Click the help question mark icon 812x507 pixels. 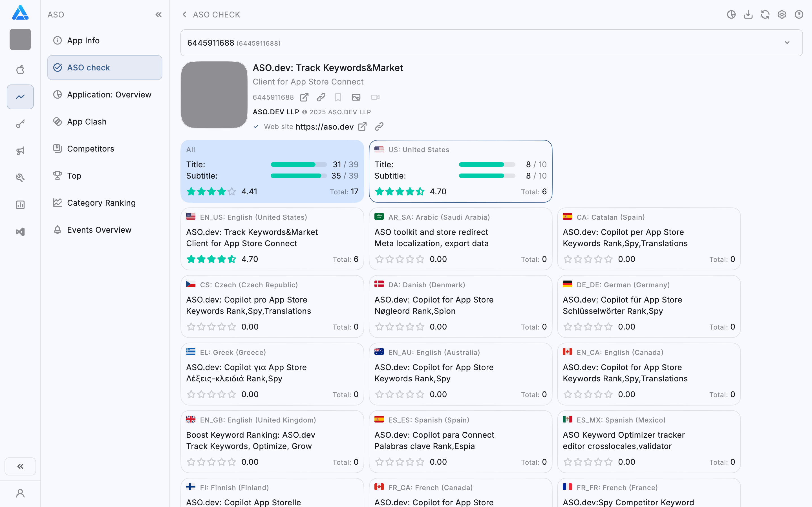coord(799,14)
